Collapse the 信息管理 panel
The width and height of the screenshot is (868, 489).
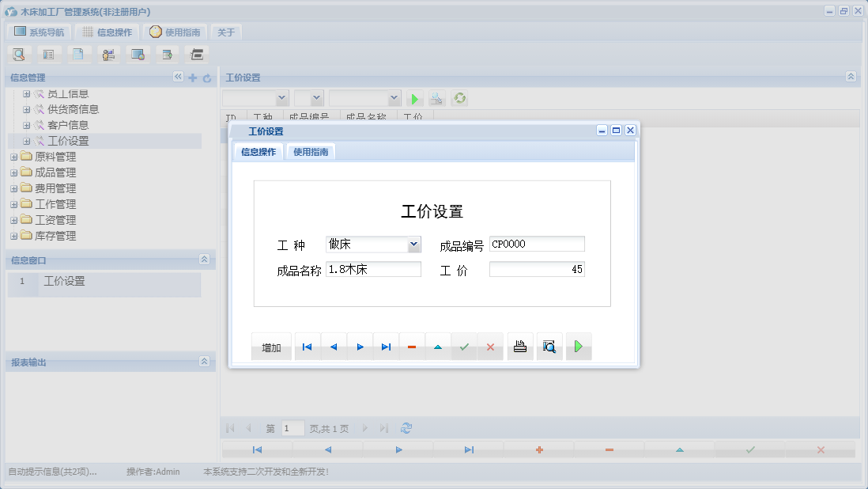pos(179,77)
